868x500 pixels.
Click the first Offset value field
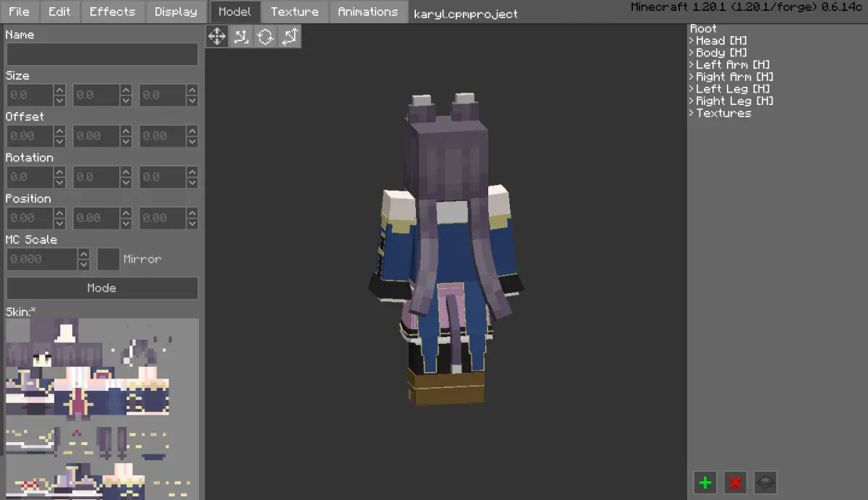[x=30, y=136]
